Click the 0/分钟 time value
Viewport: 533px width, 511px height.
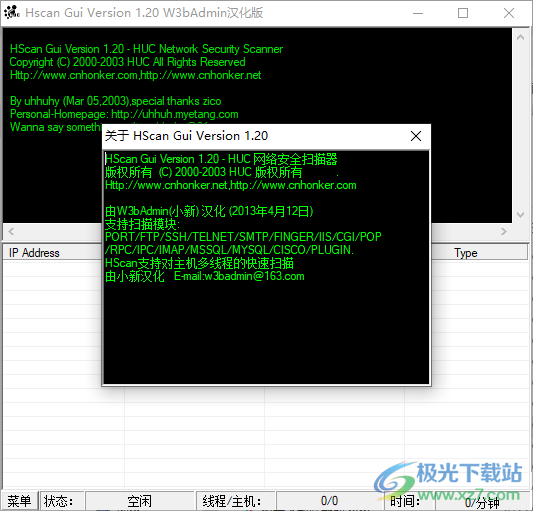482,502
